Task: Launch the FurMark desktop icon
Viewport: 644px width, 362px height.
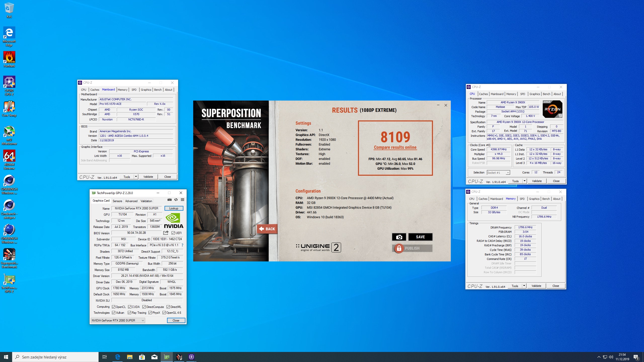Action: click(9, 60)
